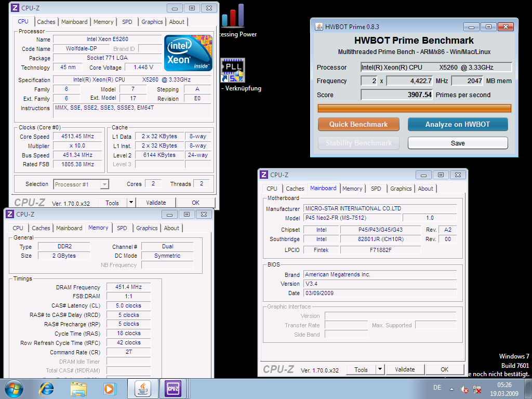Click Validate in the CPU window
Viewport: 532px width, 399px height.
[x=156, y=203]
